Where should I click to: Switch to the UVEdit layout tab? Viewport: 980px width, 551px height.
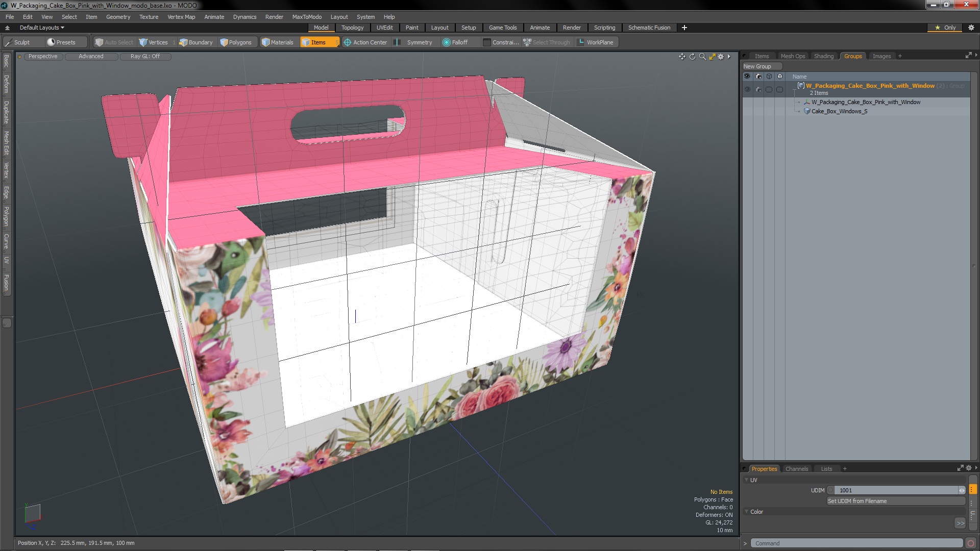coord(384,28)
